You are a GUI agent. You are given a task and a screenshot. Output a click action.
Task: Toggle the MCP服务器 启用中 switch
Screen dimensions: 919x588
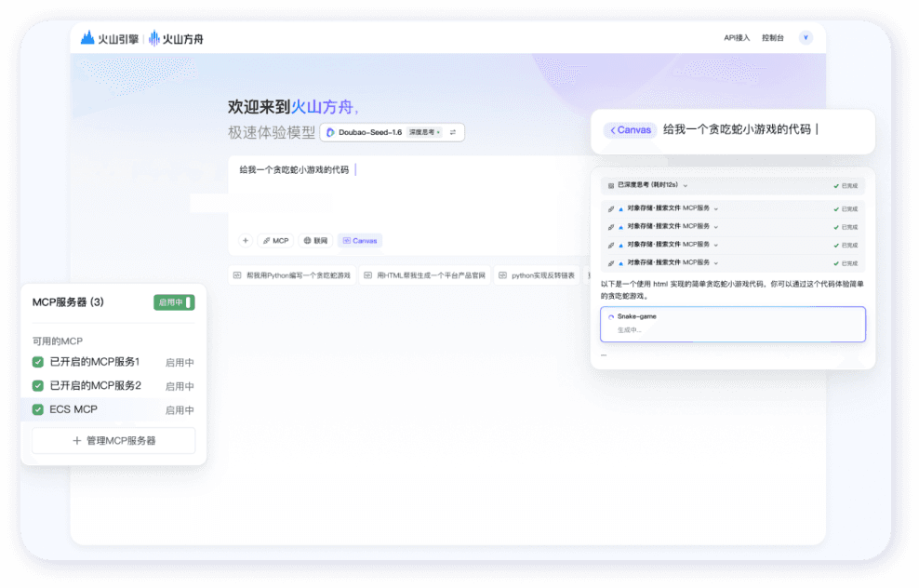coord(175,302)
